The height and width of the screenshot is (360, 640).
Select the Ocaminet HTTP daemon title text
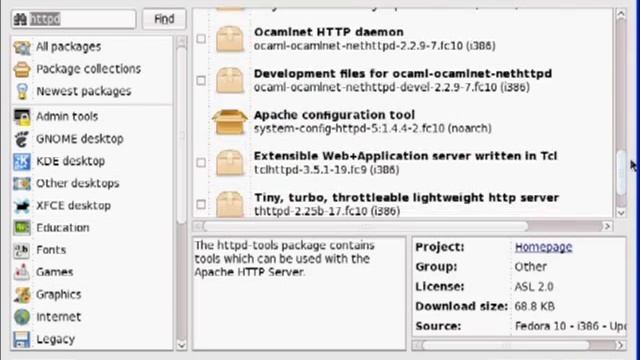pos(329,32)
